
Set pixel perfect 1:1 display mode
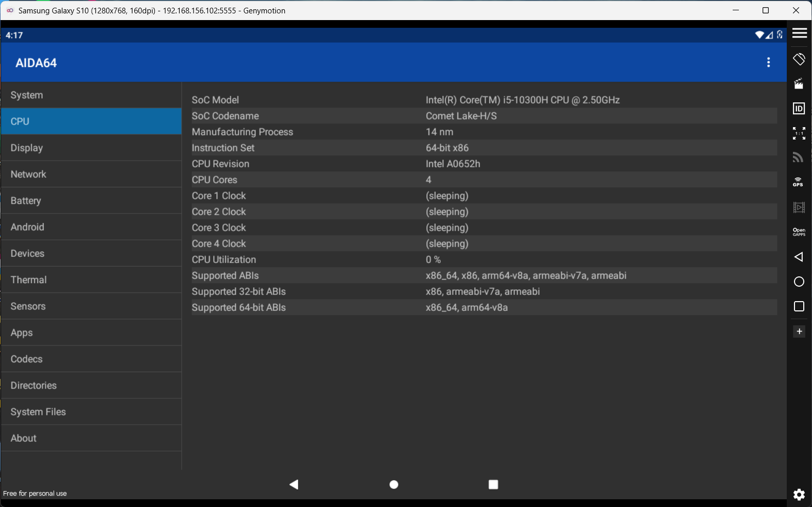pos(799,133)
